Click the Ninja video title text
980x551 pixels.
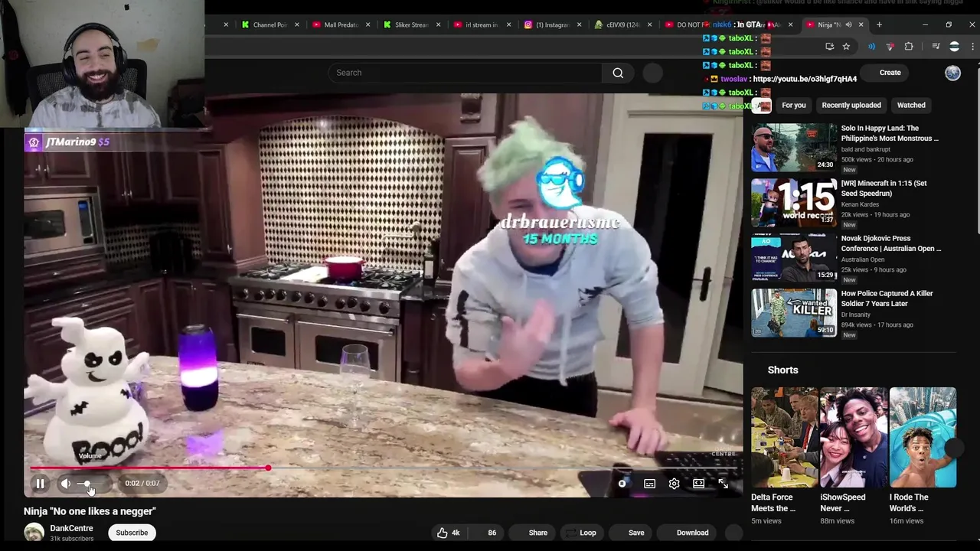(x=90, y=511)
